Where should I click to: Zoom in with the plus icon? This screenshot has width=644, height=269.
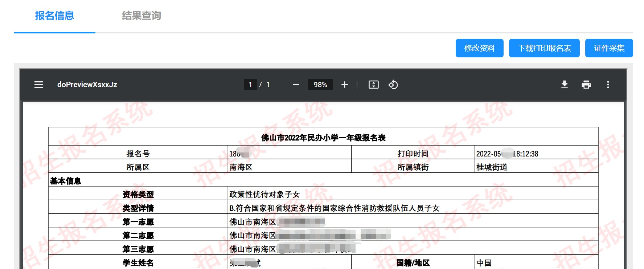click(x=344, y=85)
